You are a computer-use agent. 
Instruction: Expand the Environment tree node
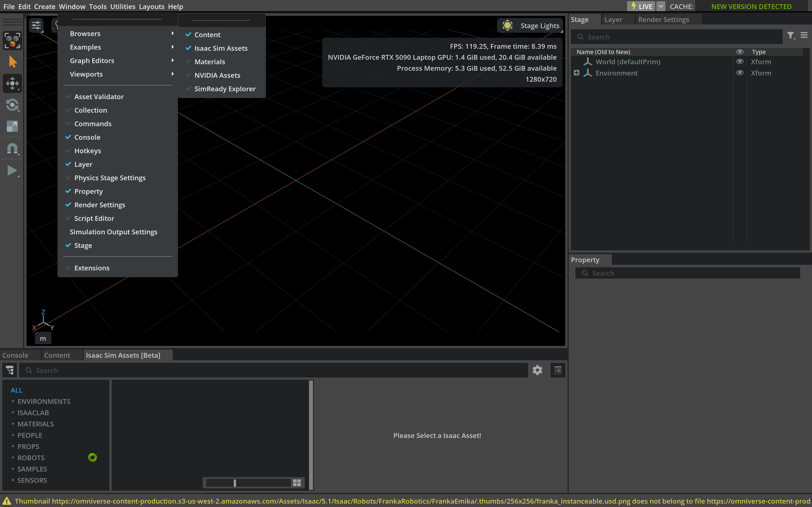click(x=577, y=73)
